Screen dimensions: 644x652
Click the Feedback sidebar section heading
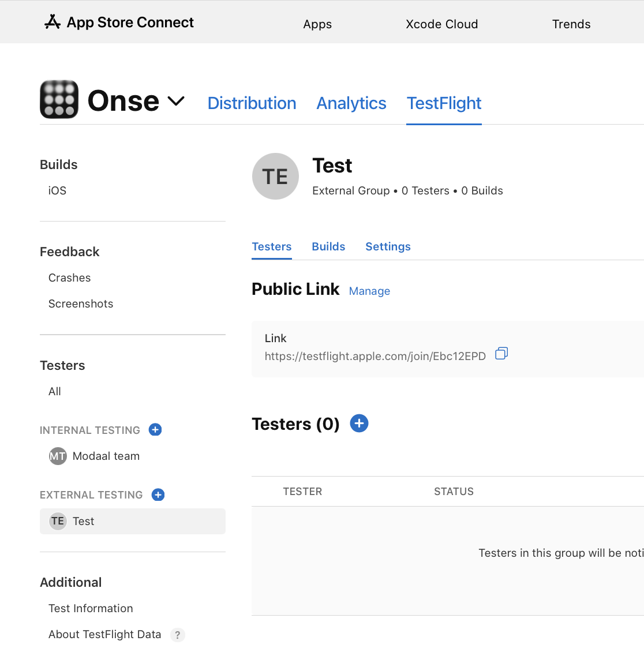pyautogui.click(x=69, y=252)
